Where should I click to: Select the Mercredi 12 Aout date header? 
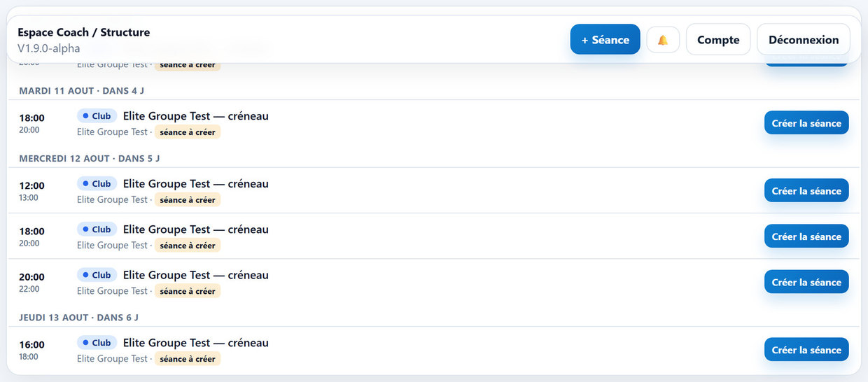pyautogui.click(x=90, y=158)
